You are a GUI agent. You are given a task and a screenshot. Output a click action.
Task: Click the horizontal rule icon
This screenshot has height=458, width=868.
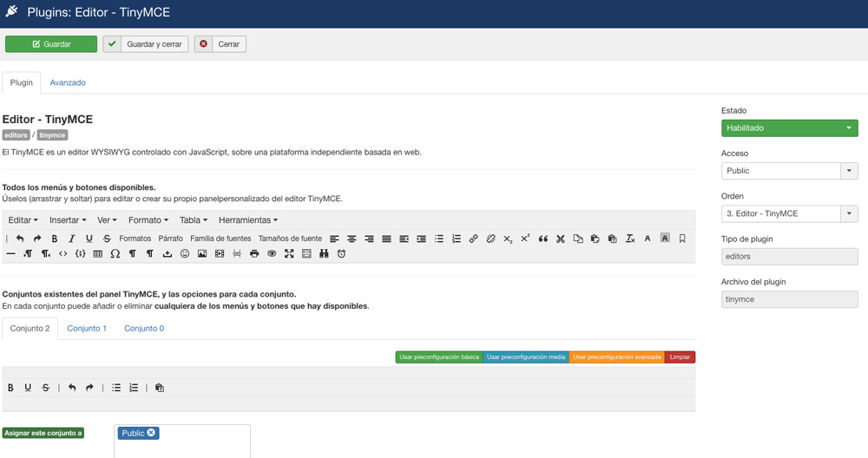[x=10, y=253]
